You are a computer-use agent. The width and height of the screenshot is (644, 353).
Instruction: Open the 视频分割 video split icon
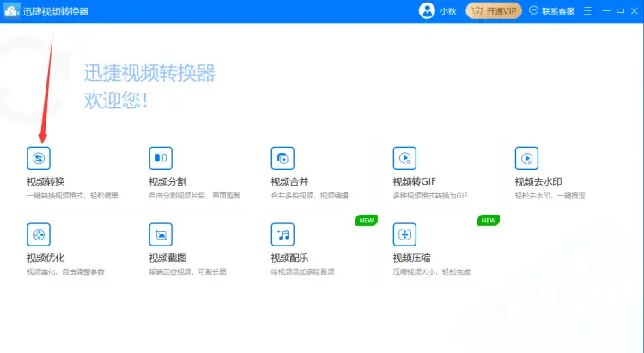[161, 158]
